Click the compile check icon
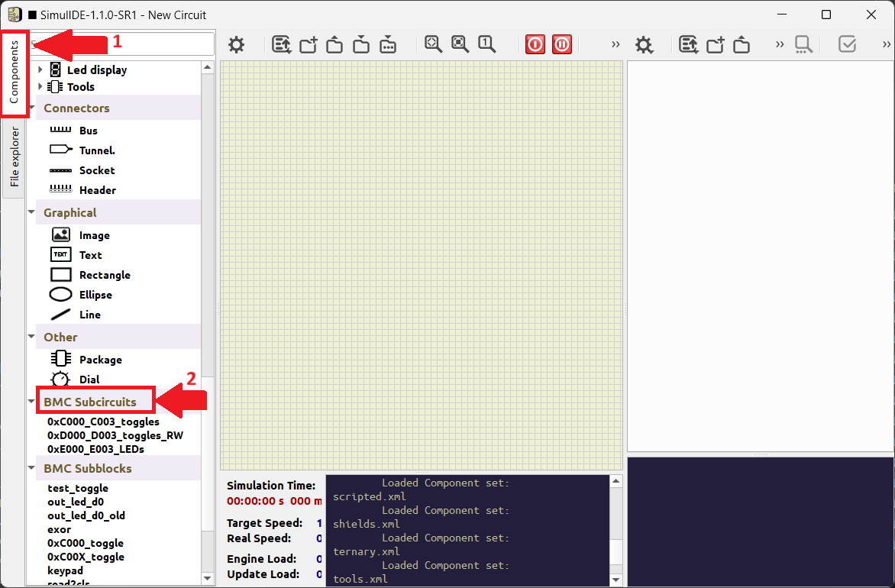Screen dimensions: 895x588 tap(848, 44)
